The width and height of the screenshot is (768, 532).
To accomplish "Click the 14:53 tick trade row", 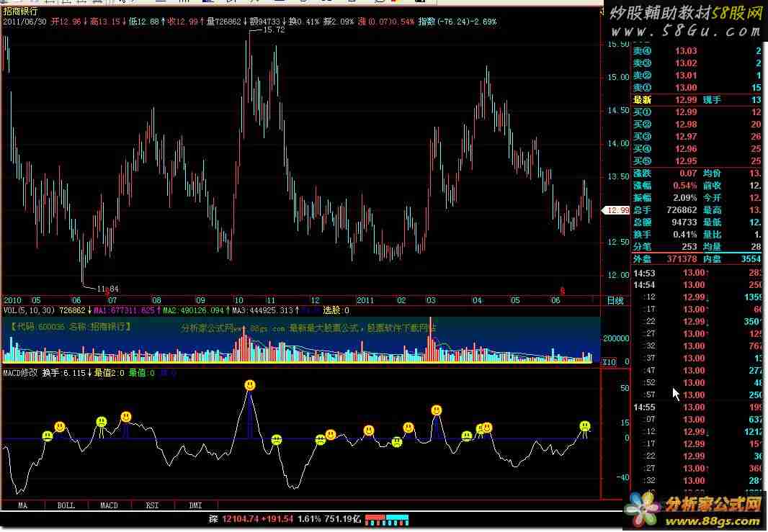I will 698,273.
